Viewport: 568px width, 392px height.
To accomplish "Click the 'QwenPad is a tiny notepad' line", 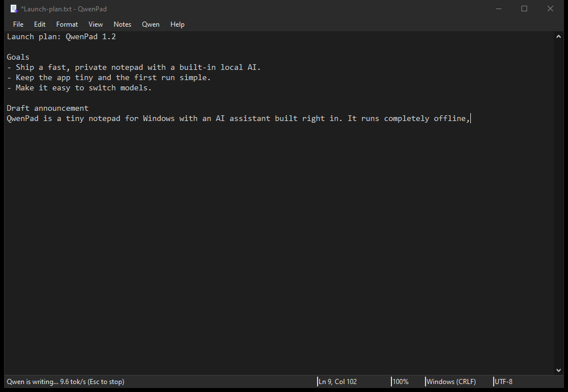I will click(x=238, y=119).
